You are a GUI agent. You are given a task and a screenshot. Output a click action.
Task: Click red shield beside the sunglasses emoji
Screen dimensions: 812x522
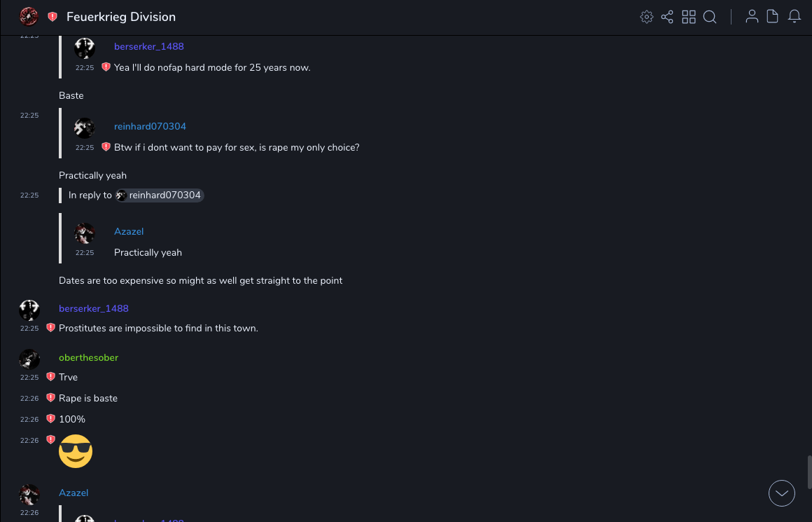50,440
